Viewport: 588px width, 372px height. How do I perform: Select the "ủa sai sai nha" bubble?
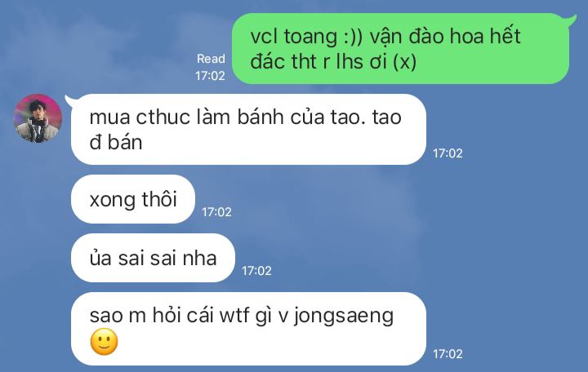point(153,258)
